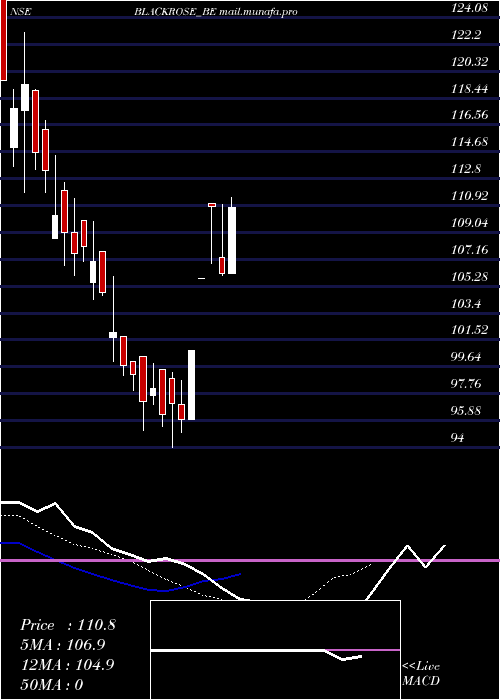Click the 99.64 price axis label
500x700 pixels.
466,357
